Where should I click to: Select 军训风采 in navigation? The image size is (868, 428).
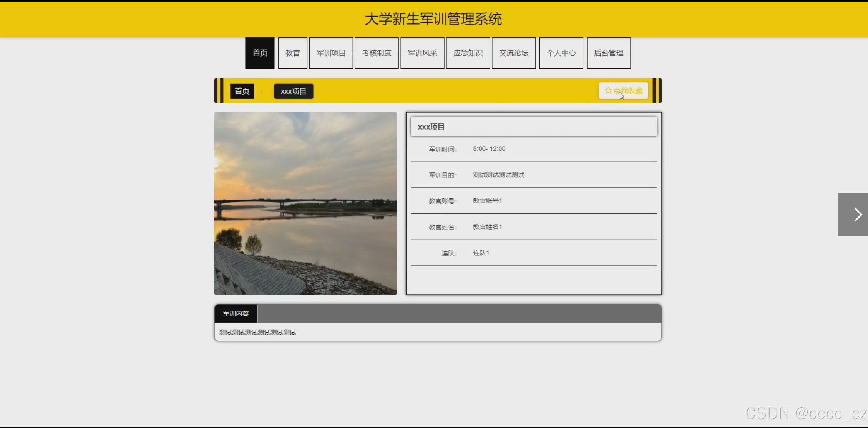(422, 53)
